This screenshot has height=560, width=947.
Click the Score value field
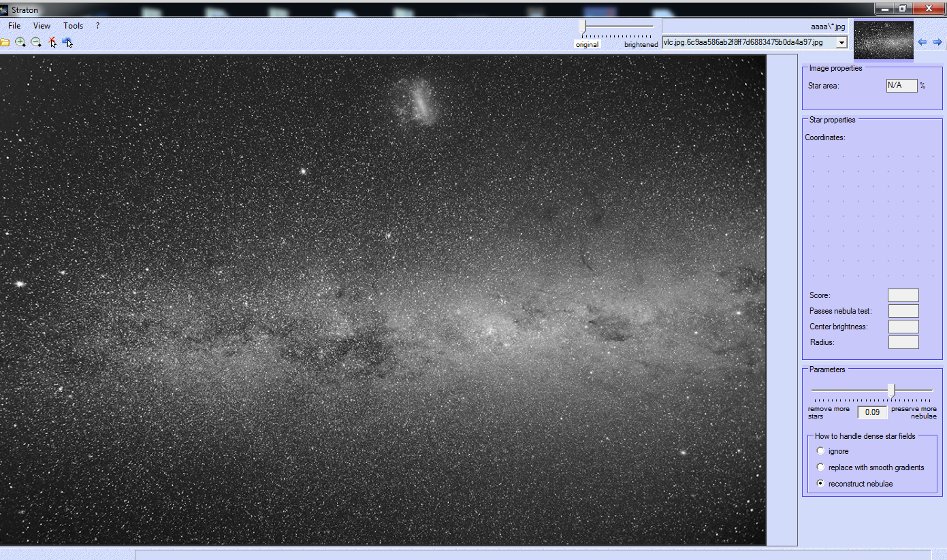pyautogui.click(x=903, y=295)
